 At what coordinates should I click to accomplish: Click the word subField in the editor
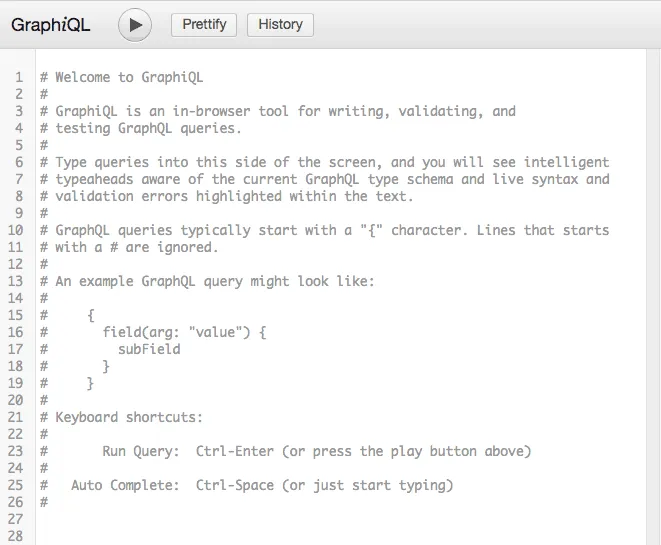pyautogui.click(x=149, y=349)
